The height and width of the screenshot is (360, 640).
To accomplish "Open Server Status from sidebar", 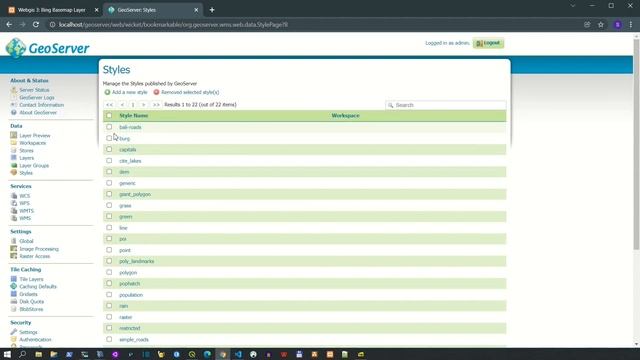I will [x=34, y=90].
